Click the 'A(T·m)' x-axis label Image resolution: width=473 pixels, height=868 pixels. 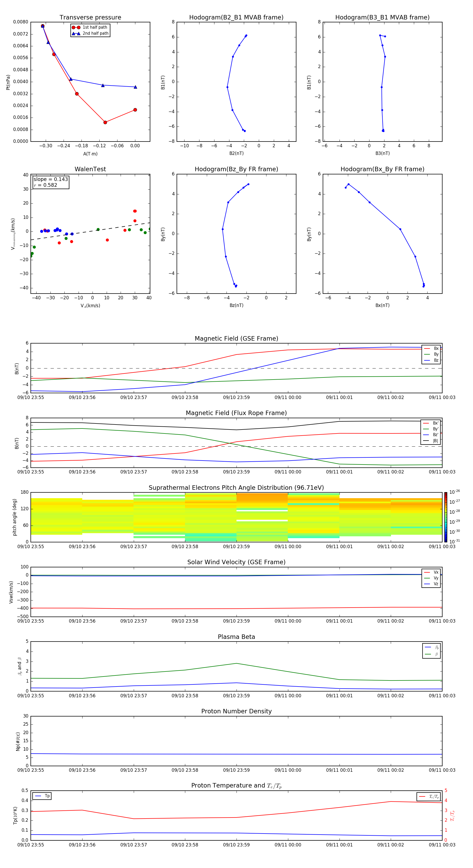(x=90, y=154)
